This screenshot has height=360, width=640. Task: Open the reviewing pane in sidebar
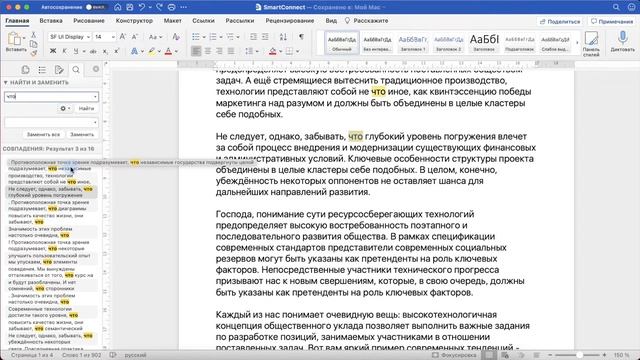pyautogui.click(x=59, y=70)
